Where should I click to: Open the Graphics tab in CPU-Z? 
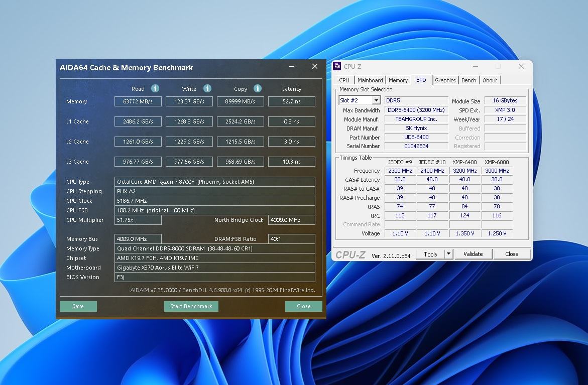(445, 80)
